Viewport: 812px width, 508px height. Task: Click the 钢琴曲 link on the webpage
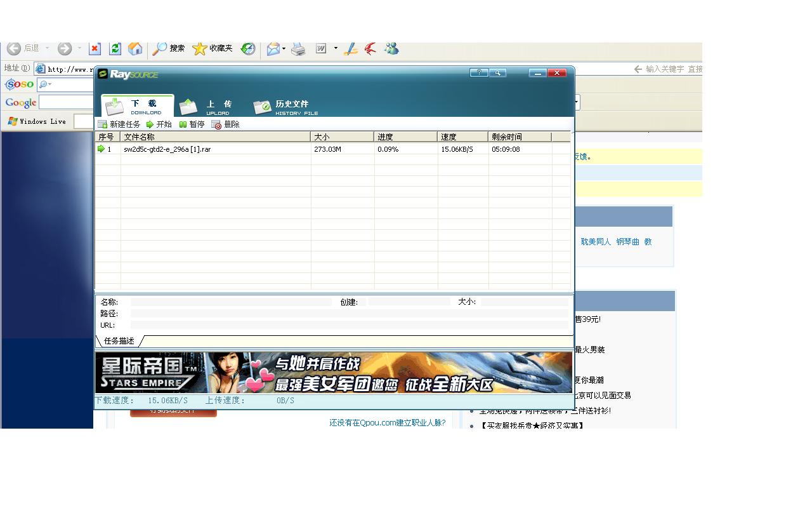click(627, 242)
